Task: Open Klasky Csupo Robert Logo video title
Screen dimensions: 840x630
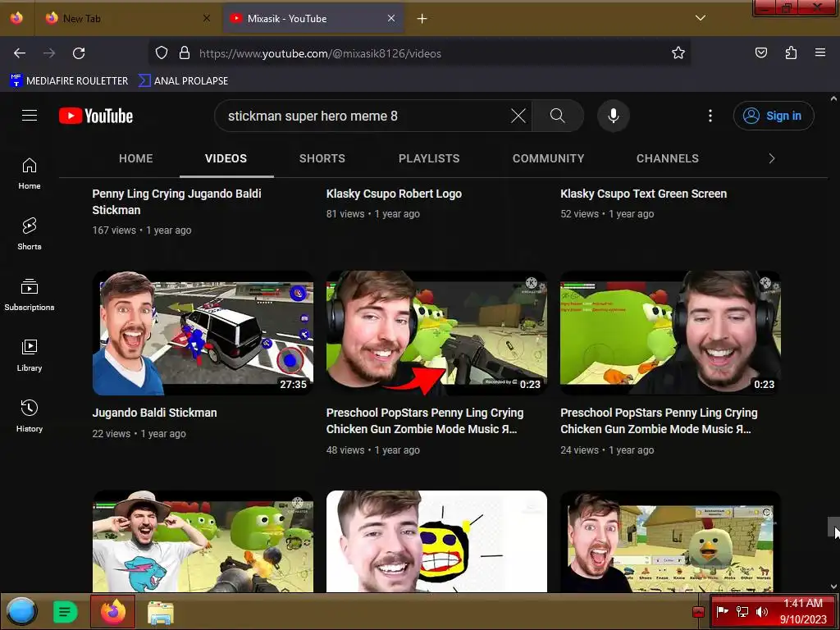Action: [394, 194]
